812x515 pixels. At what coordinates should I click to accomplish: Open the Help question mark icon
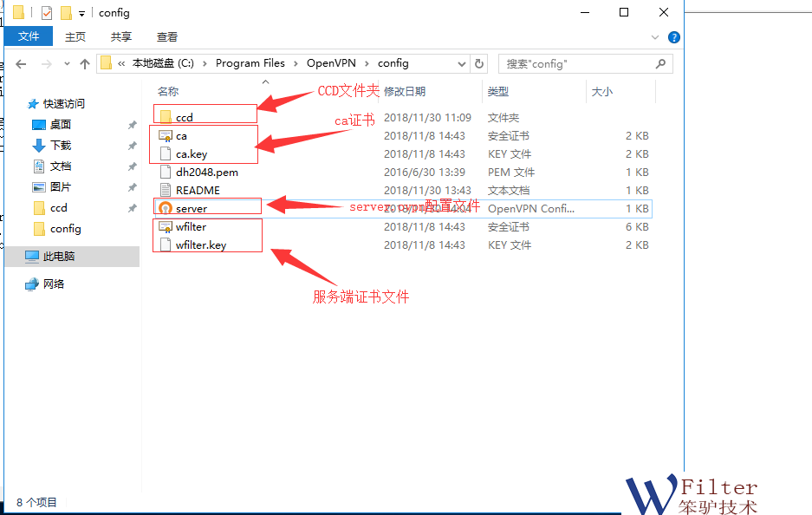674,37
